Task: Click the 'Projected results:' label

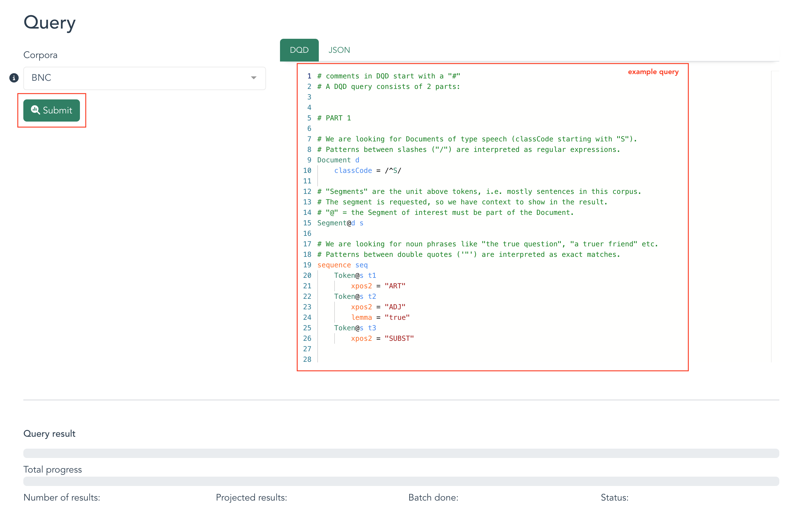Action: pos(251,497)
